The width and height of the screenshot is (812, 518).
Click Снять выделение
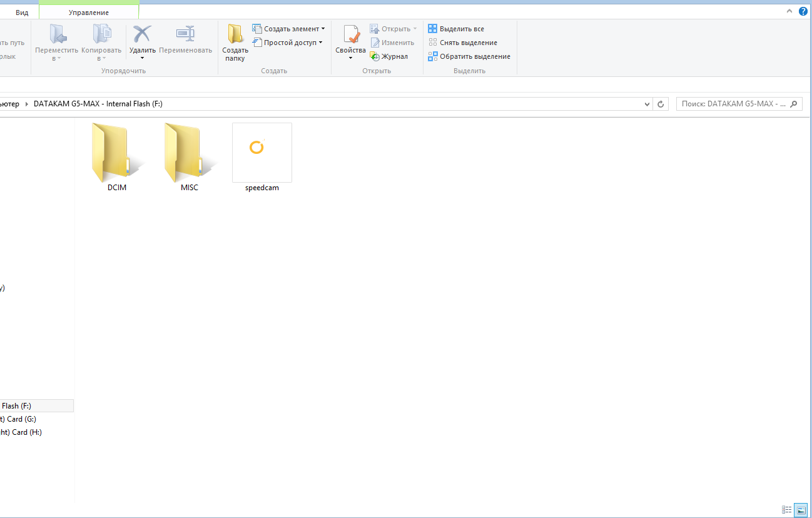(462, 43)
